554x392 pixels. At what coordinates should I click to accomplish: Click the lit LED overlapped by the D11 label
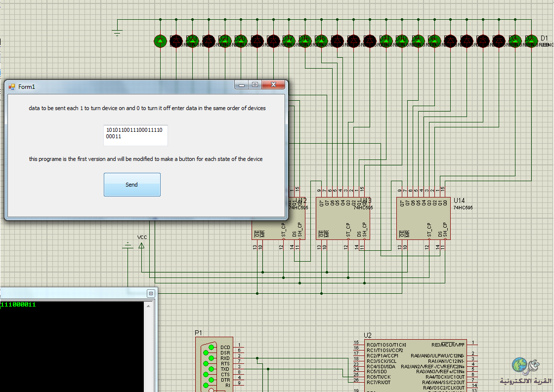[x=386, y=41]
